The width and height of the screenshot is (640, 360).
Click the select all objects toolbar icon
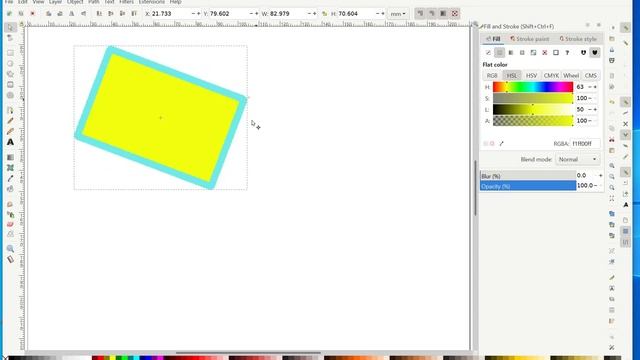point(9,13)
